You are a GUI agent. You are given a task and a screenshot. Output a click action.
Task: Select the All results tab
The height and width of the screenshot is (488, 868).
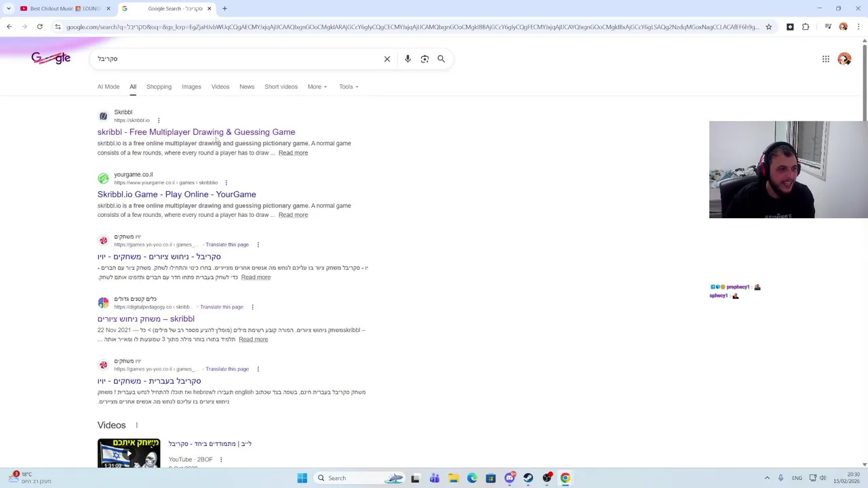(x=133, y=87)
